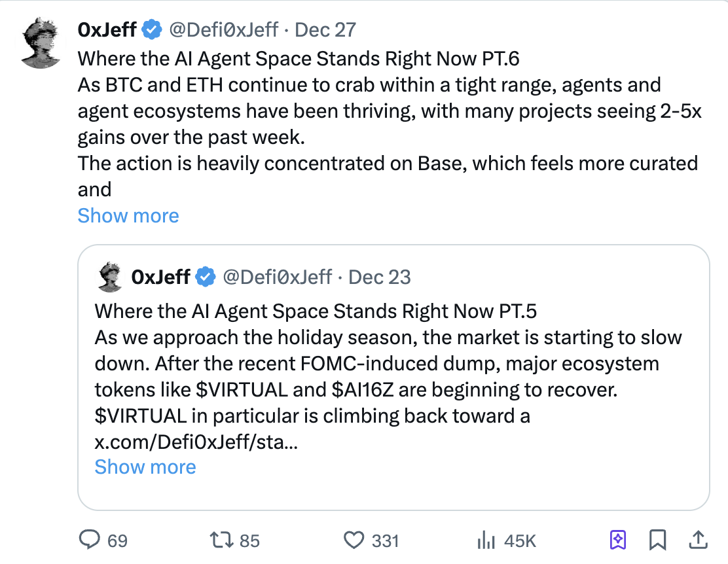Open the share menu via the upload arrow icon

tap(698, 540)
